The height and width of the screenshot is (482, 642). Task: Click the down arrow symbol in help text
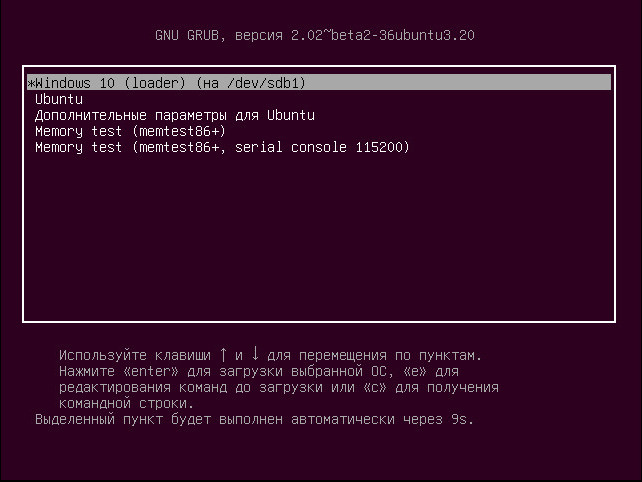255,353
